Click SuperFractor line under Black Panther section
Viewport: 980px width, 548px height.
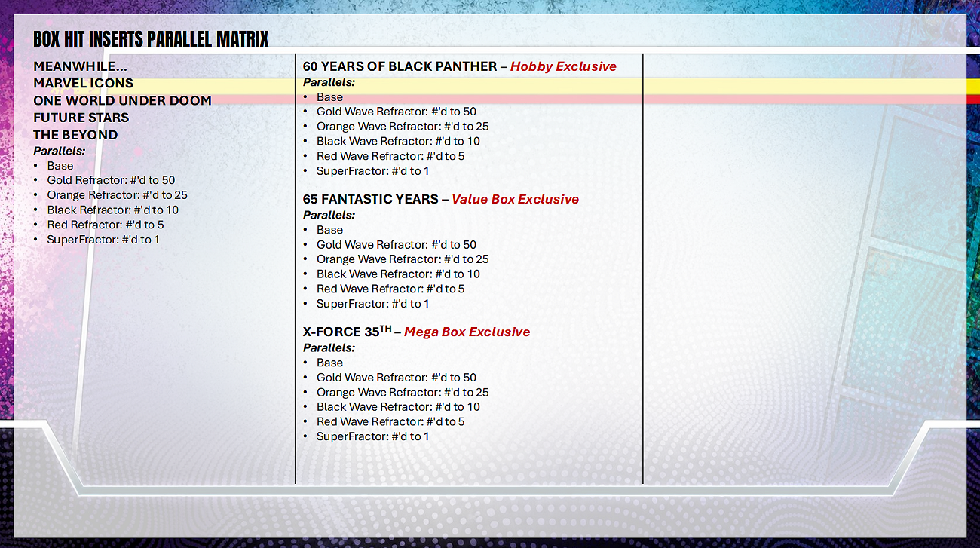point(373,171)
